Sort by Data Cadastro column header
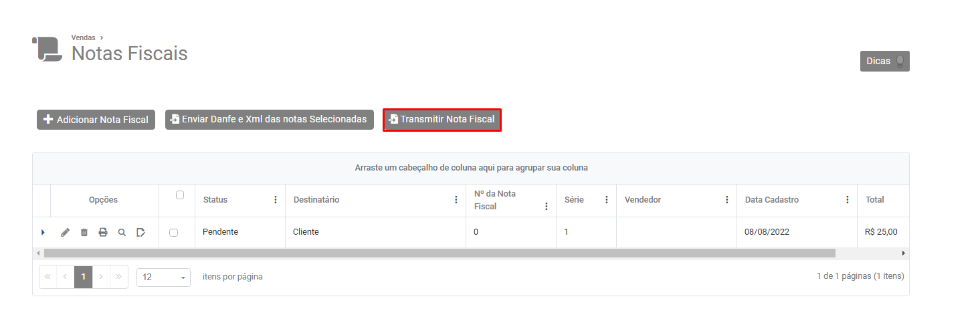980x331 pixels. [x=772, y=200]
